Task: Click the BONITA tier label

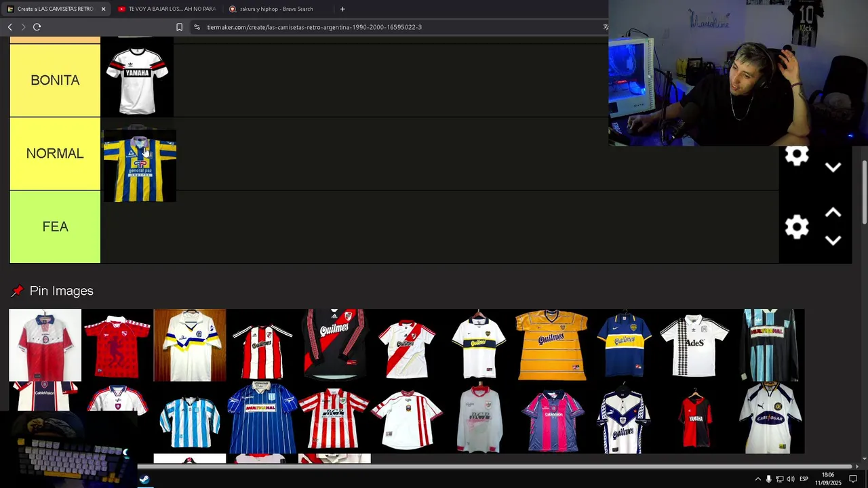Action: [55, 80]
